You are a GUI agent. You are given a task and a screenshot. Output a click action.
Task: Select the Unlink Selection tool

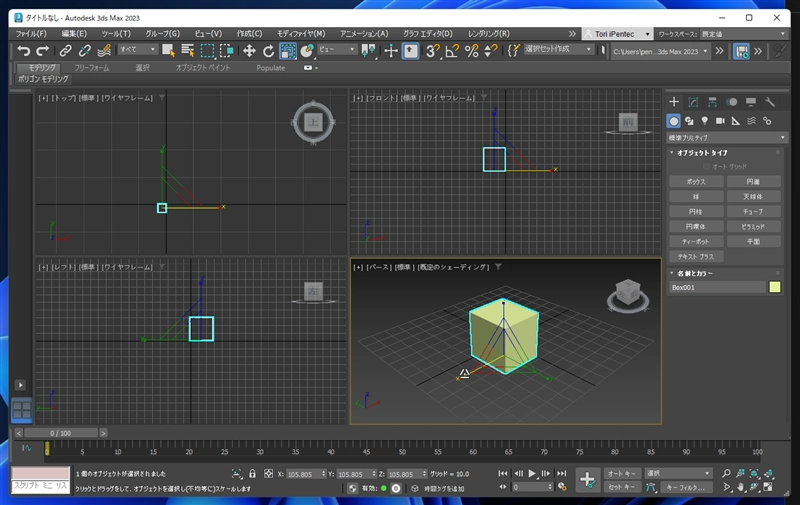(x=85, y=50)
